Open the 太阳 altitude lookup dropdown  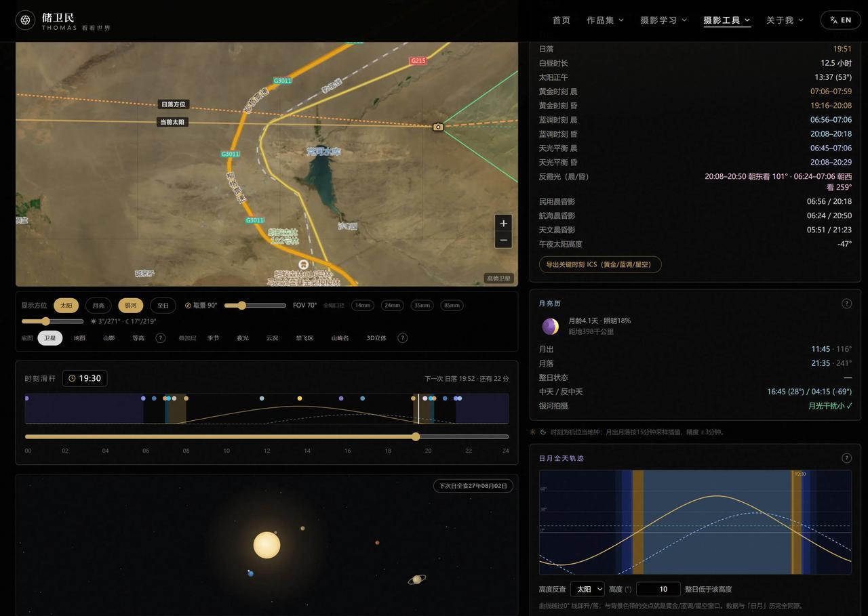(587, 590)
